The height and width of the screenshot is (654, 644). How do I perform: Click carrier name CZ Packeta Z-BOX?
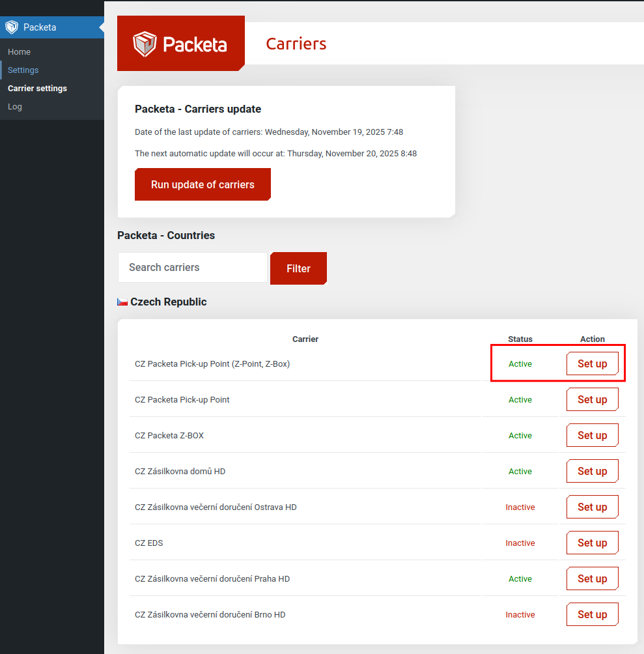coord(169,435)
